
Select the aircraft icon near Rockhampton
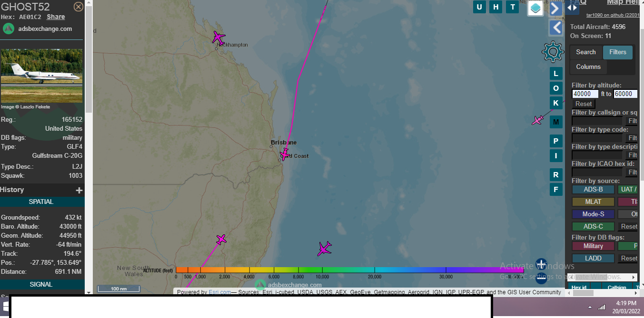tap(218, 37)
